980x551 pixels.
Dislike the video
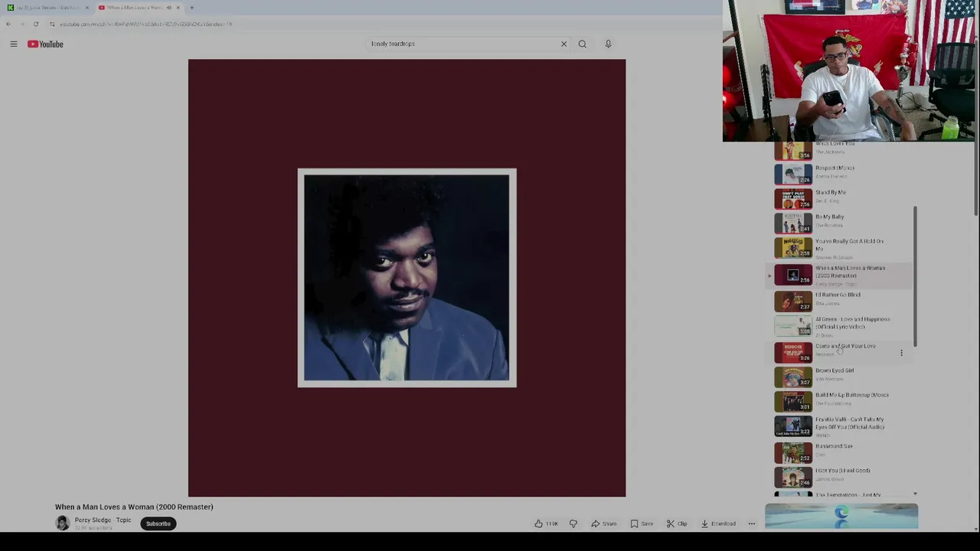point(573,523)
